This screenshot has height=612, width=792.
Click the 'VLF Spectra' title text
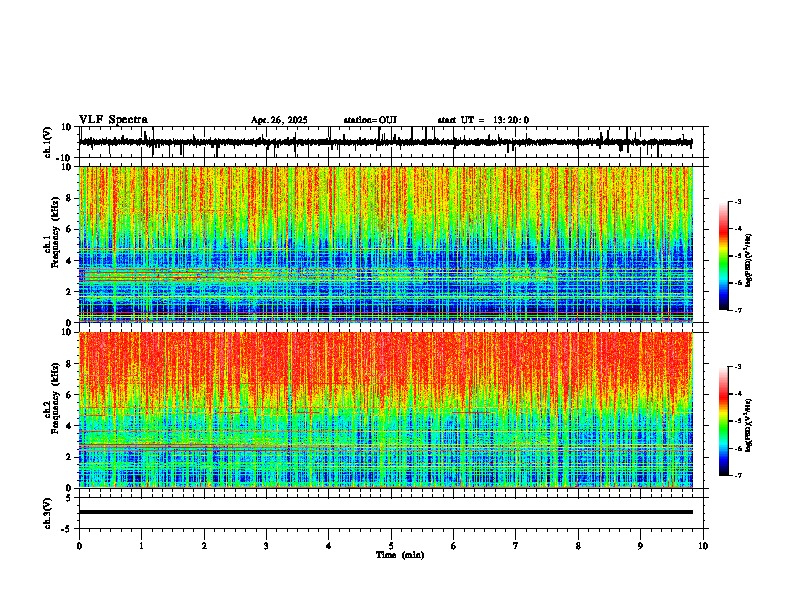pyautogui.click(x=113, y=120)
